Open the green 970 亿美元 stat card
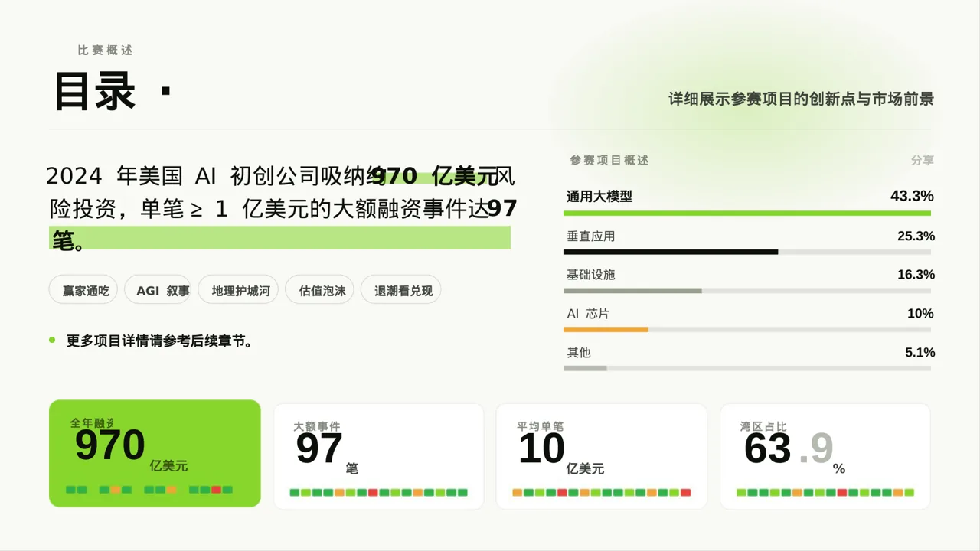Image resolution: width=980 pixels, height=551 pixels. 155,453
